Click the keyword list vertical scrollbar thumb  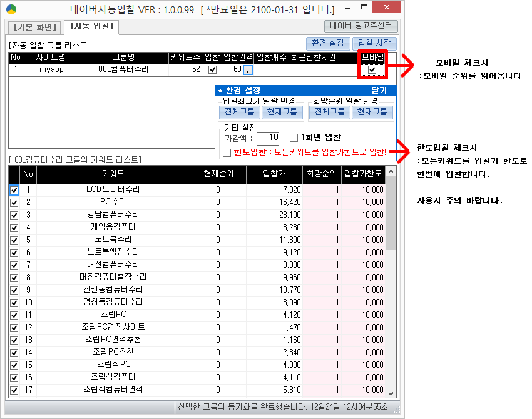(391, 214)
